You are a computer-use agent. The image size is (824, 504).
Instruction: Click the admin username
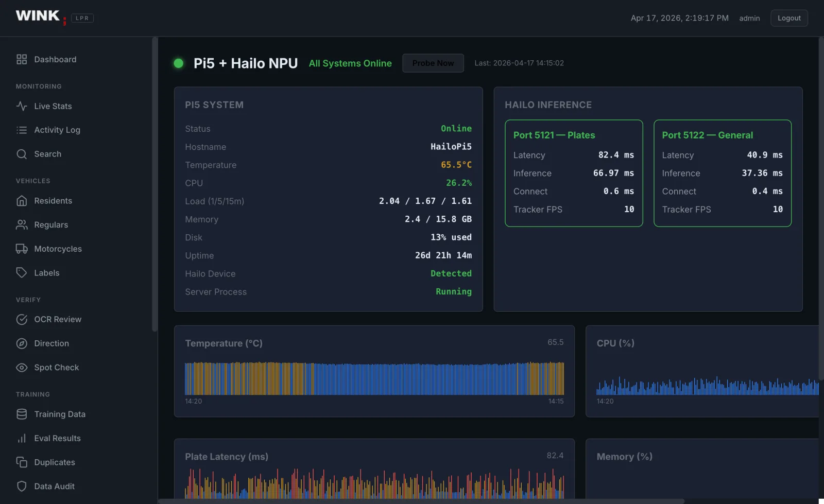click(x=749, y=18)
